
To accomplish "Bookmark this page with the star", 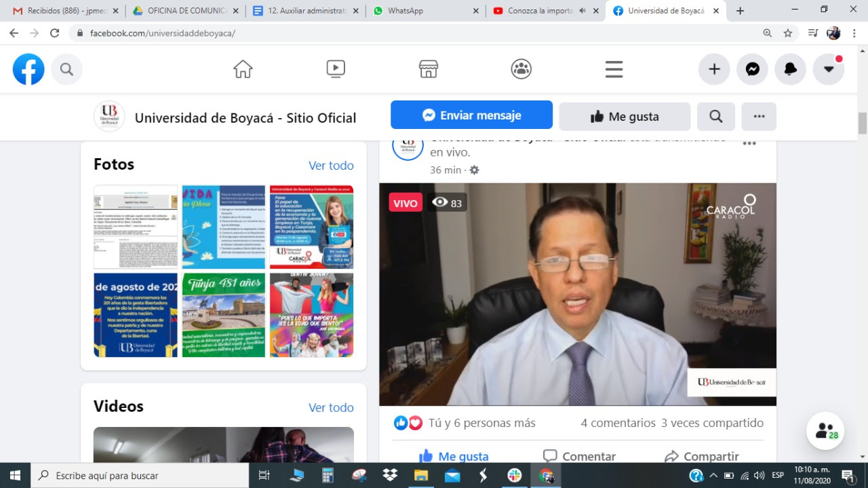I will [x=787, y=33].
